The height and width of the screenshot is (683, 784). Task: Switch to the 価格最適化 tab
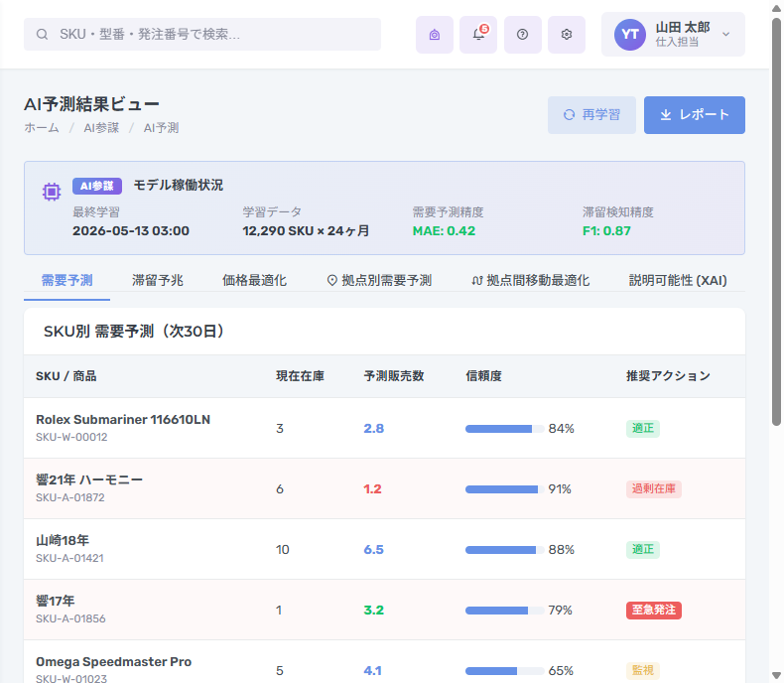pyautogui.click(x=254, y=281)
